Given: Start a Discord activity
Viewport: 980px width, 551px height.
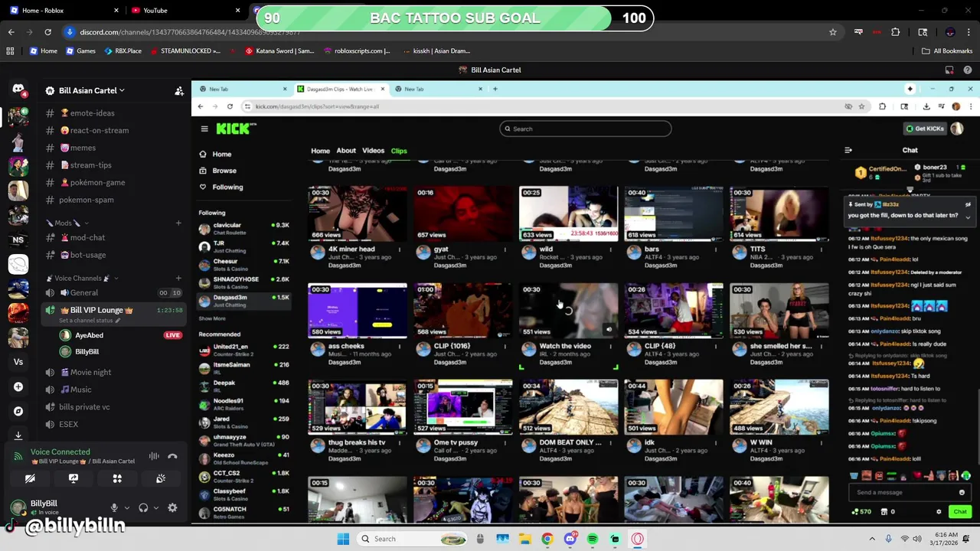Looking at the screenshot, I should pos(117,478).
